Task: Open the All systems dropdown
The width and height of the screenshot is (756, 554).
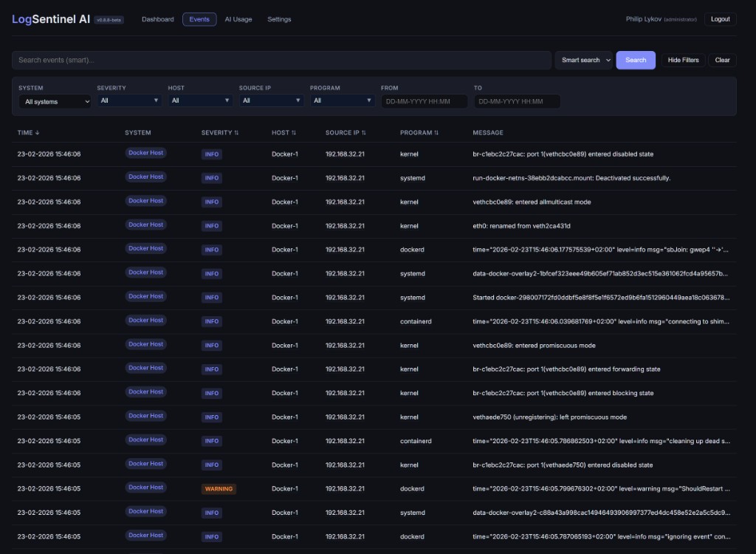Action: click(54, 101)
